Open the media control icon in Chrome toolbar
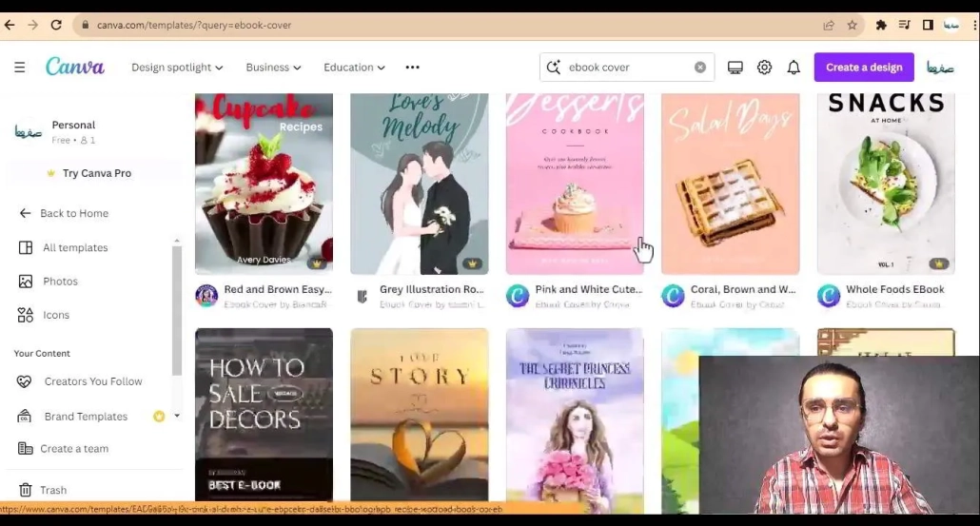 (905, 25)
